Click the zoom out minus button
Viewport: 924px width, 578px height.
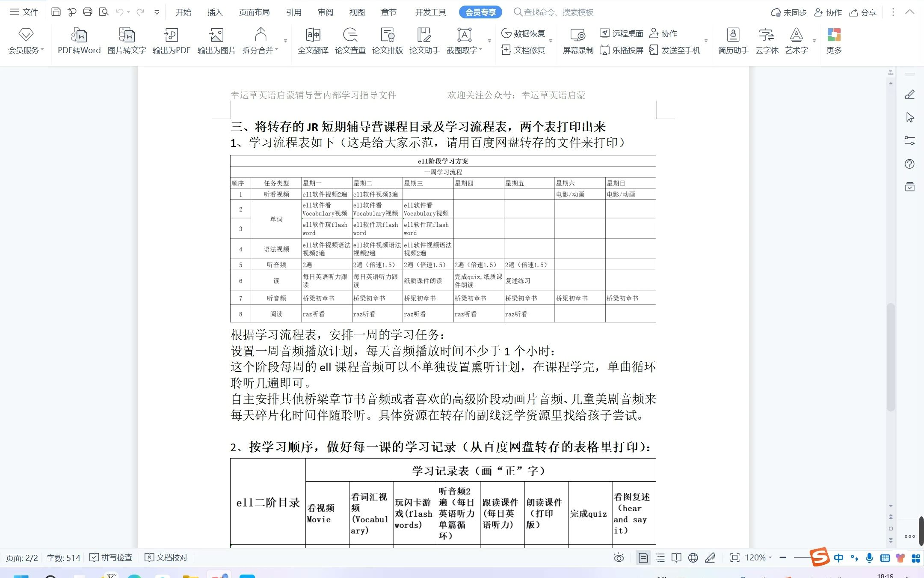pyautogui.click(x=783, y=557)
